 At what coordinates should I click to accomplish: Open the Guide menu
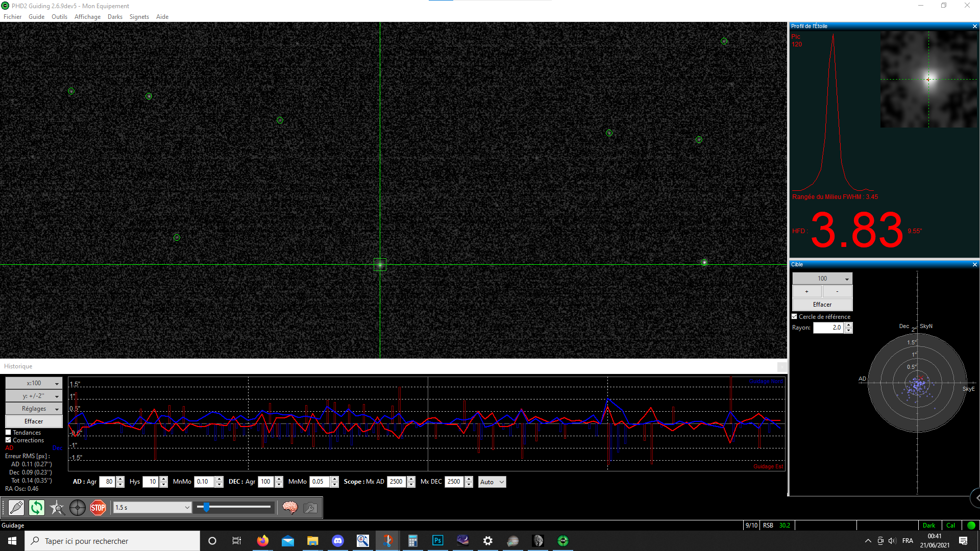tap(37, 17)
